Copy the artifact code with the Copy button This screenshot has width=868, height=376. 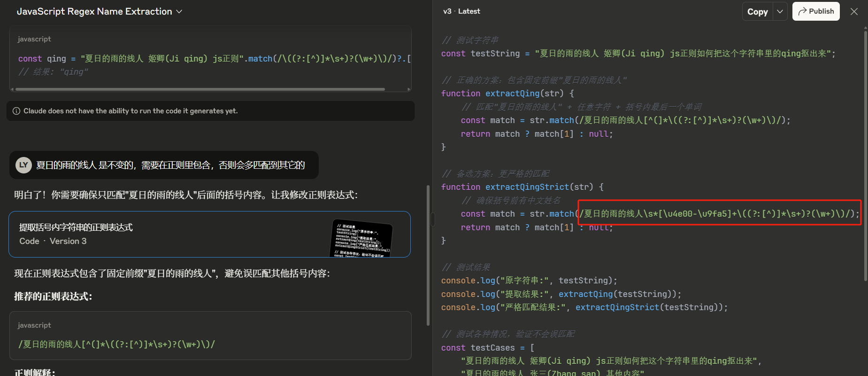click(x=757, y=12)
